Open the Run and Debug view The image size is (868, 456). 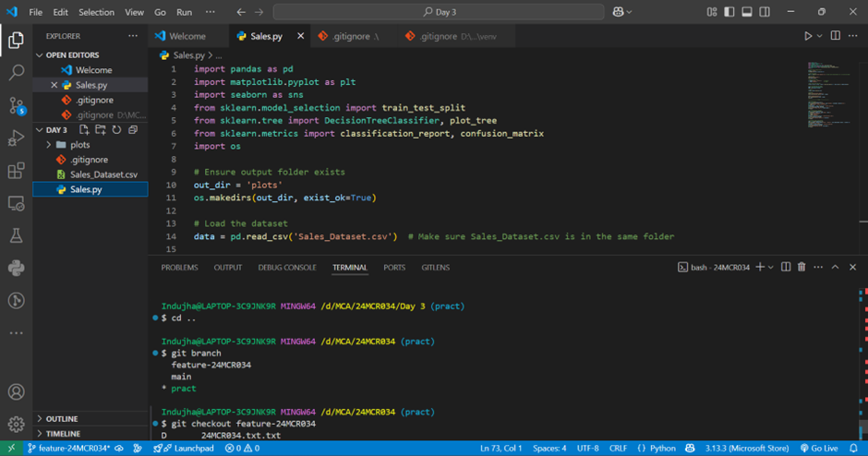(16, 138)
